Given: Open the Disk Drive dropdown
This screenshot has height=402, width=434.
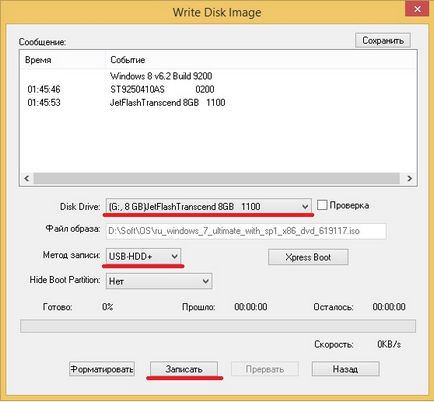Looking at the screenshot, I should coord(209,207).
